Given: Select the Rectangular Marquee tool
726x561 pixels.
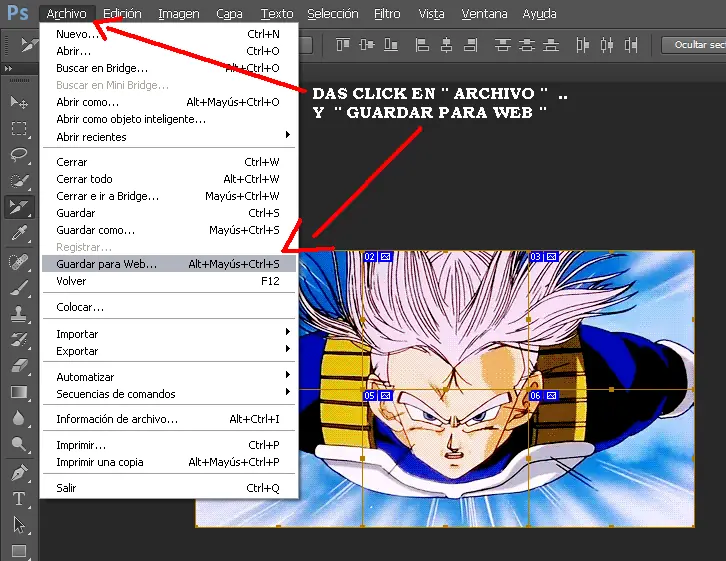Looking at the screenshot, I should [19, 128].
